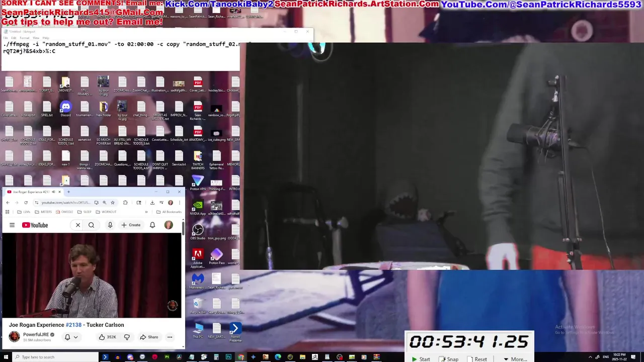Share the Joe Rogan video
The height and width of the screenshot is (362, 644).
[149, 337]
